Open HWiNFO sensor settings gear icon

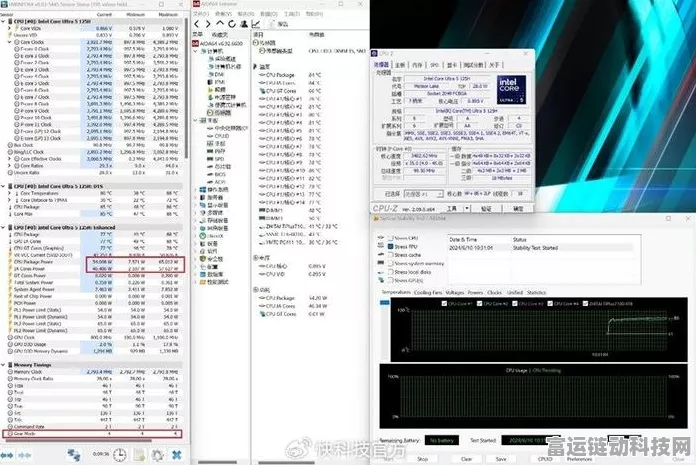tap(157, 455)
